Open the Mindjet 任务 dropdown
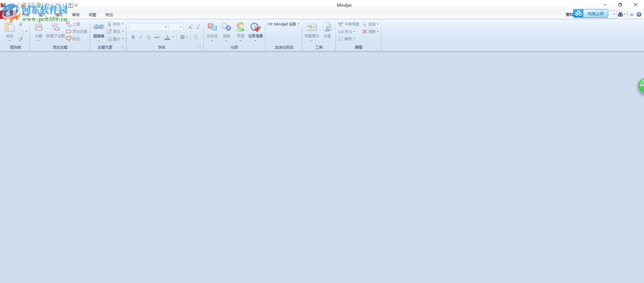The width and height of the screenshot is (644, 283). tap(284, 24)
